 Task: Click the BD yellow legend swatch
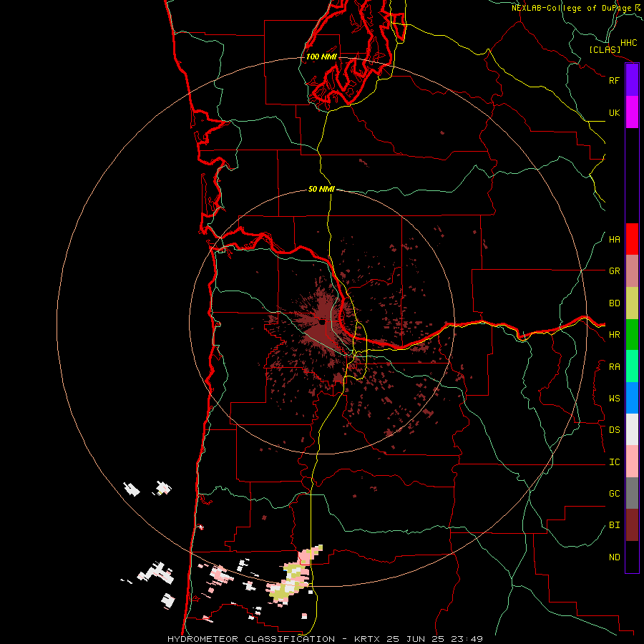[632, 303]
